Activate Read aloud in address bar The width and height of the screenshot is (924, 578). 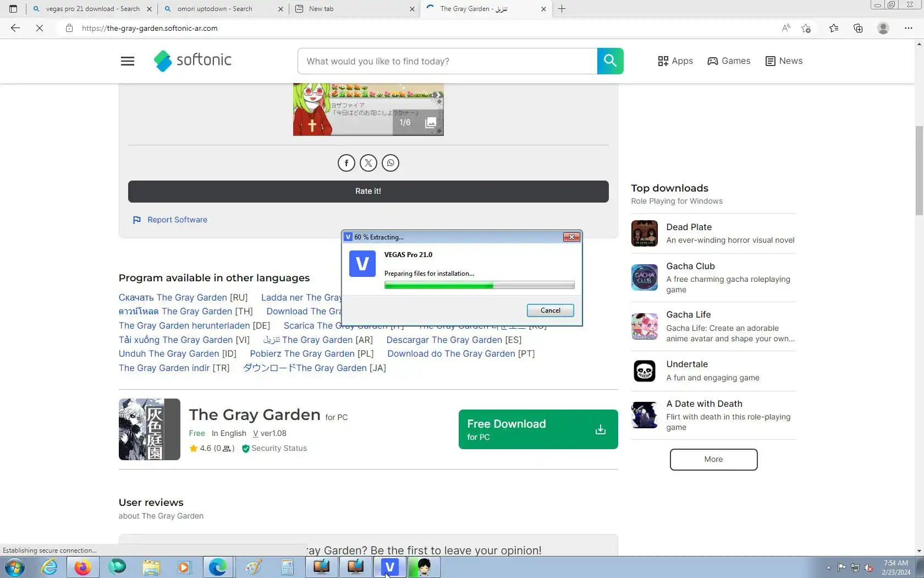pos(786,28)
